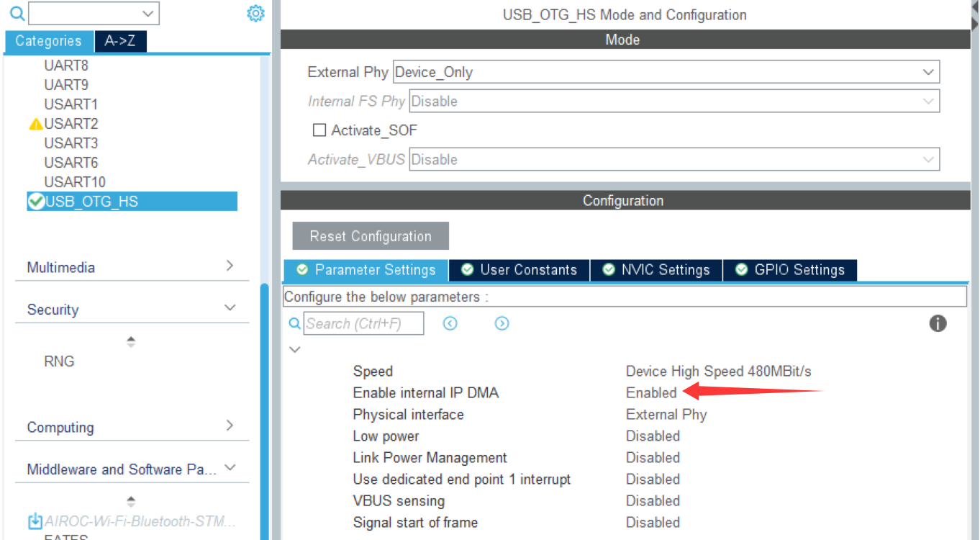Click the USART2 warning triangle icon
This screenshot has height=540, width=980.
pos(35,125)
